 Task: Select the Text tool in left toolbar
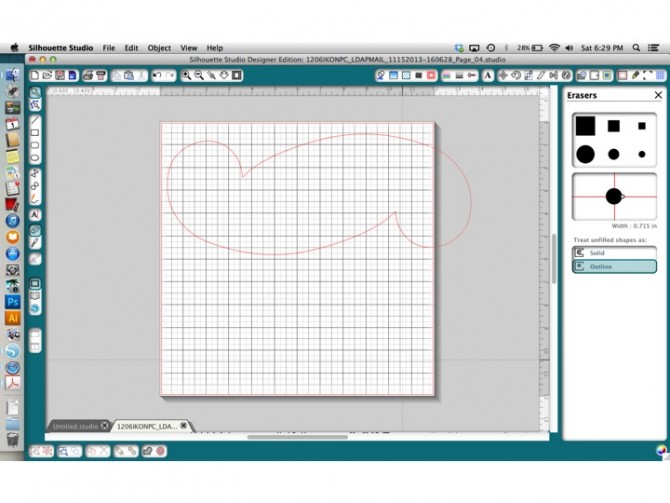tap(35, 215)
